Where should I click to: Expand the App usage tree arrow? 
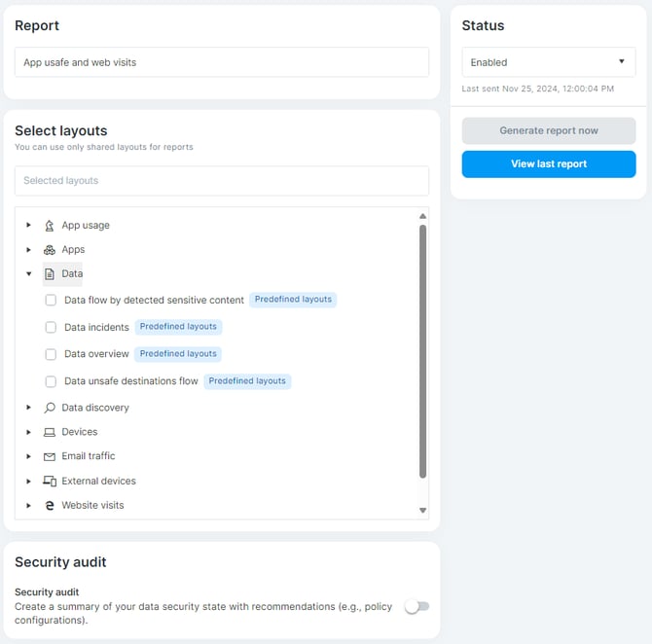tap(29, 226)
